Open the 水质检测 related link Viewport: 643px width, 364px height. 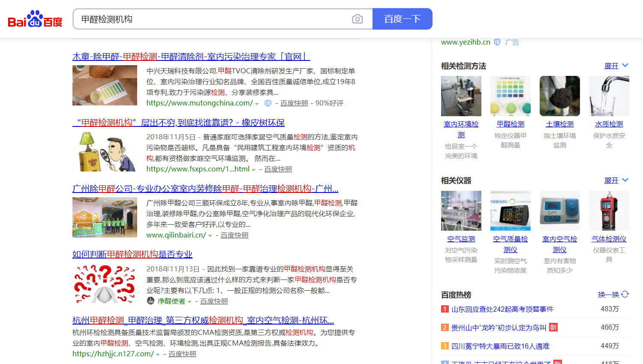pos(609,123)
